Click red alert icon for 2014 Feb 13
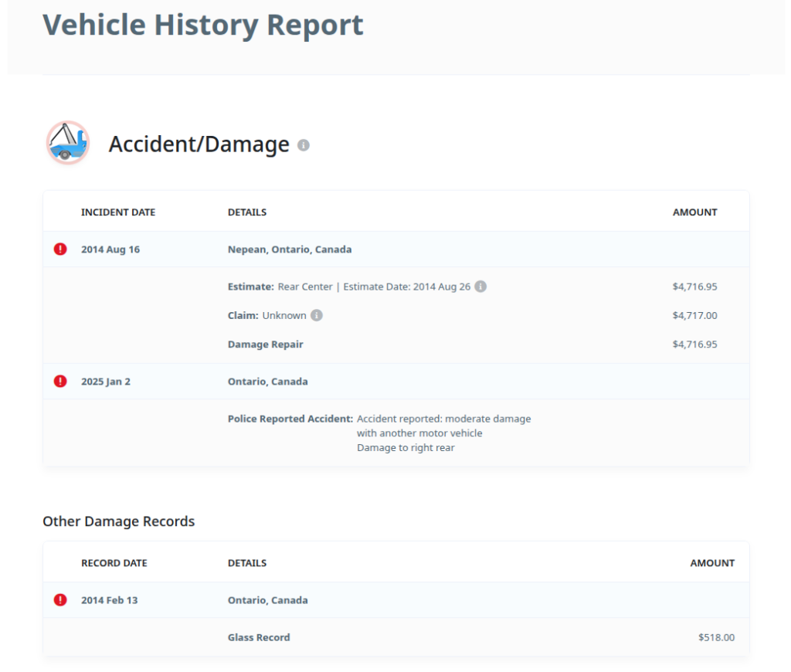 pos(60,600)
